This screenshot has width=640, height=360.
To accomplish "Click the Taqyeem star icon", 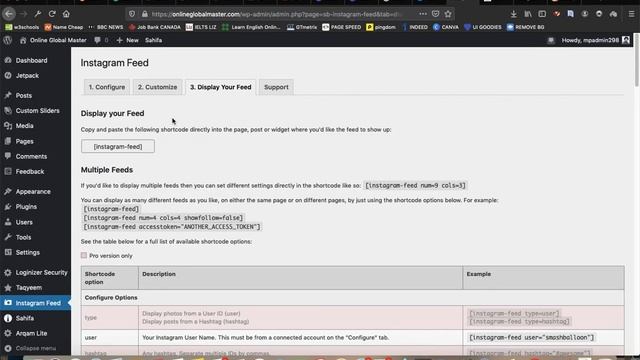I will (8, 288).
